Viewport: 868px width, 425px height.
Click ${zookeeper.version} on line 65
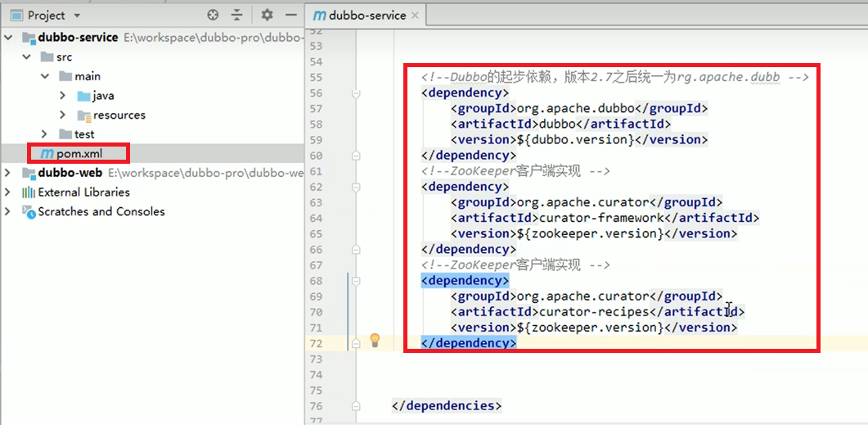[x=590, y=233]
